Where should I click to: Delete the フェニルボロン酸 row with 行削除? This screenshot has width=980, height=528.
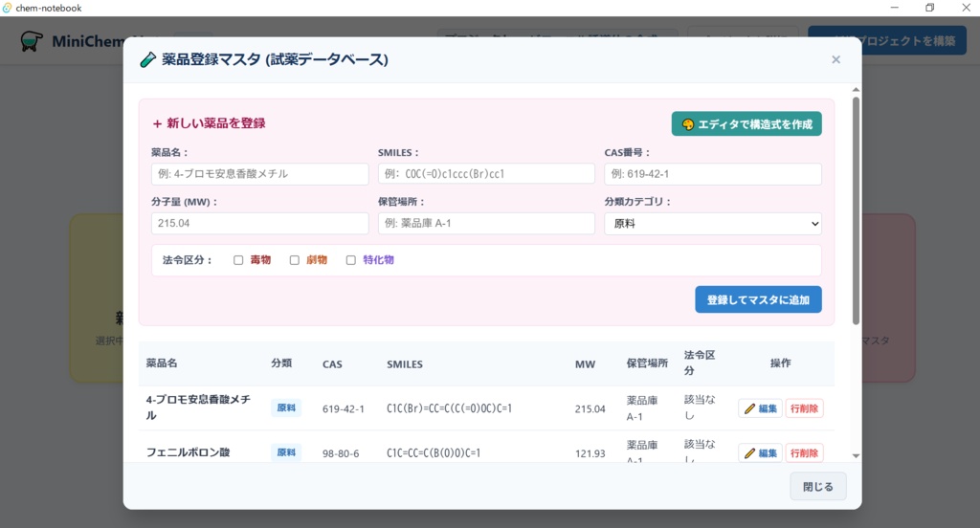pos(804,453)
